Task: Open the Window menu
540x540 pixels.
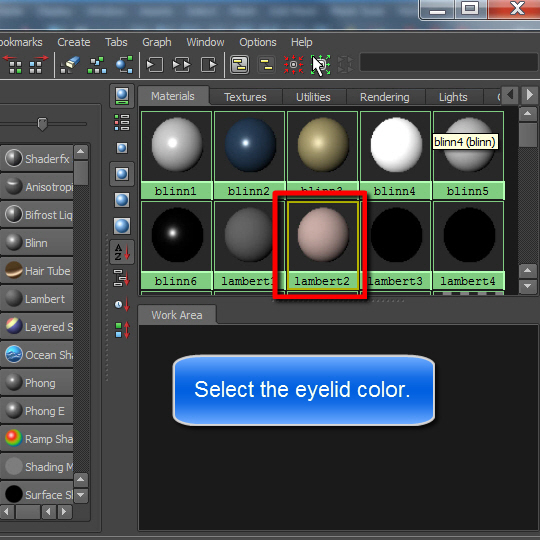Action: click(x=205, y=42)
